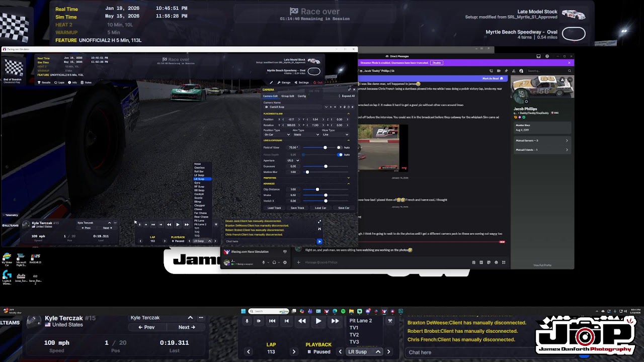
Task: Open the Laps tab in simulator
Action: 60,82
